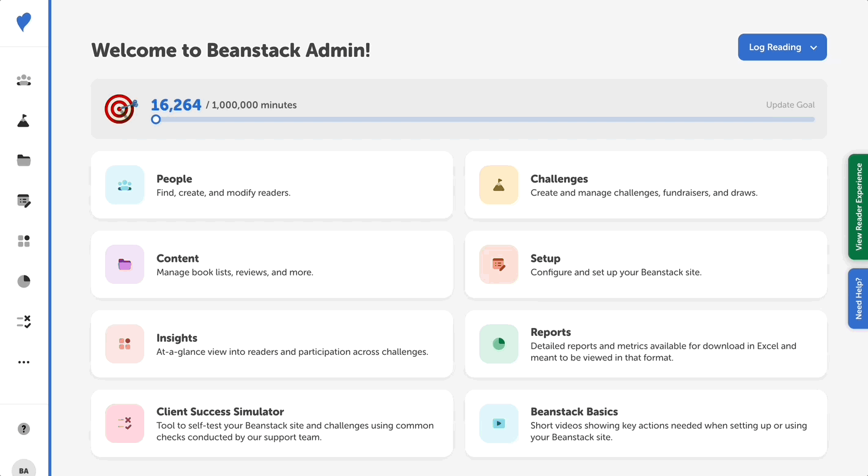Click the Beanstack heart logo
This screenshot has height=476, width=868.
(x=23, y=22)
